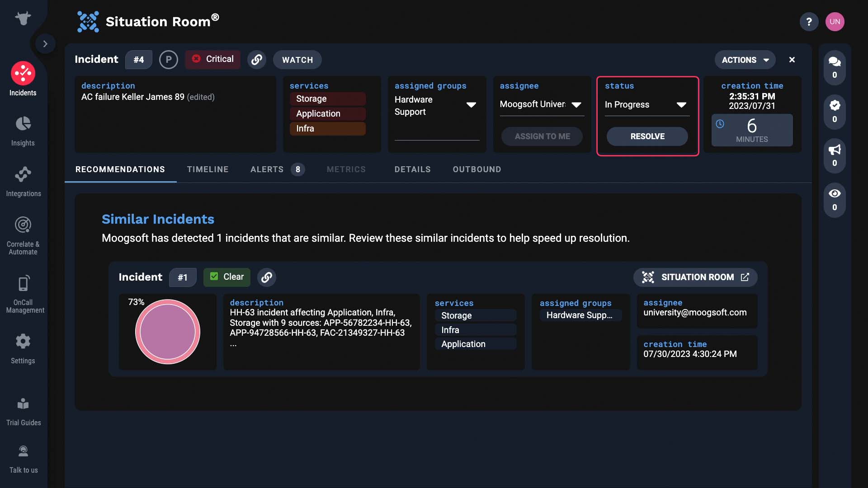This screenshot has width=868, height=488.
Task: Open the Insights pie chart section
Action: pyautogui.click(x=23, y=131)
